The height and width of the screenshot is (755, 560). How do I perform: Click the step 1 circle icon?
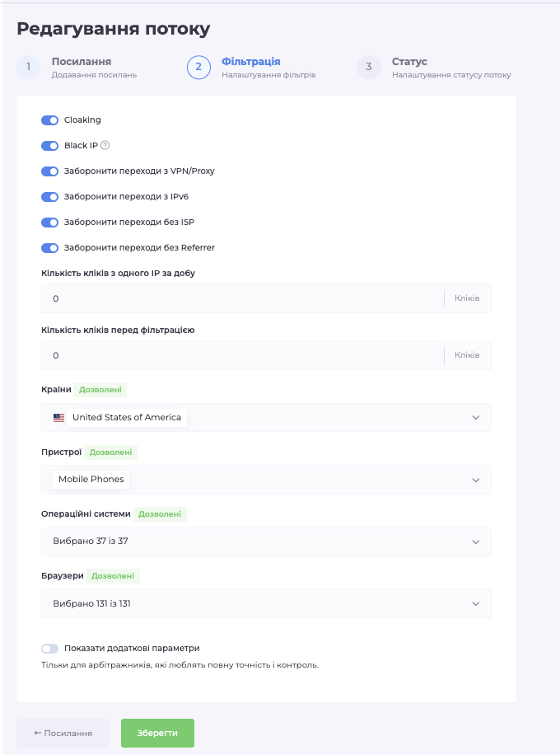28,68
